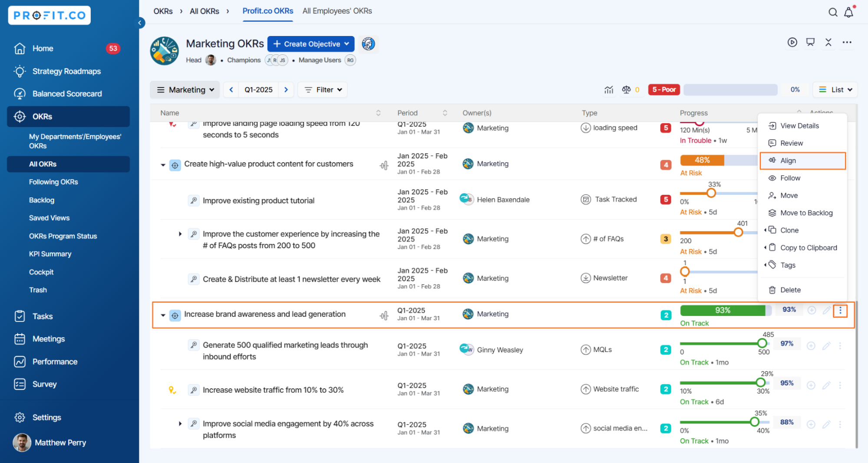Open three-dot menu for brand awareness objective
Image resolution: width=868 pixels, height=463 pixels.
click(x=840, y=310)
